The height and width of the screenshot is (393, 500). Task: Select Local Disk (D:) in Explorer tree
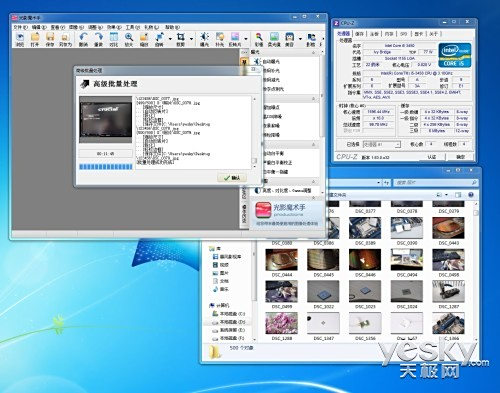click(x=229, y=322)
